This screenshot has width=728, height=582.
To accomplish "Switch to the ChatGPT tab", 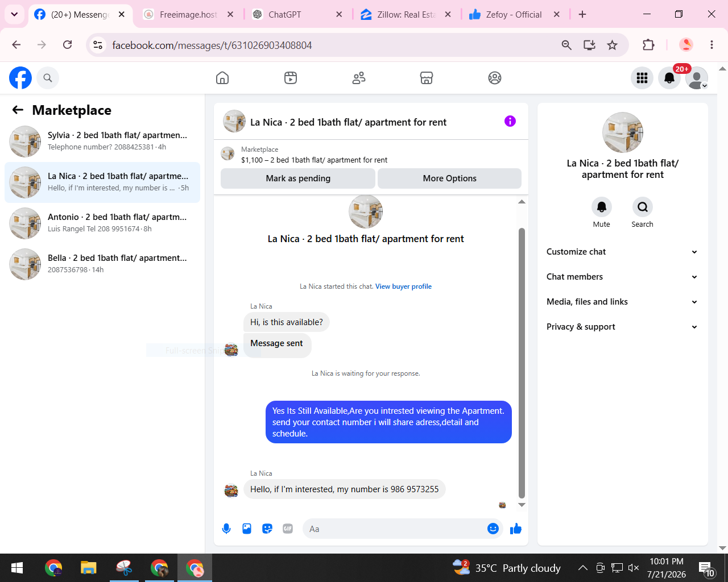I will 297,15.
